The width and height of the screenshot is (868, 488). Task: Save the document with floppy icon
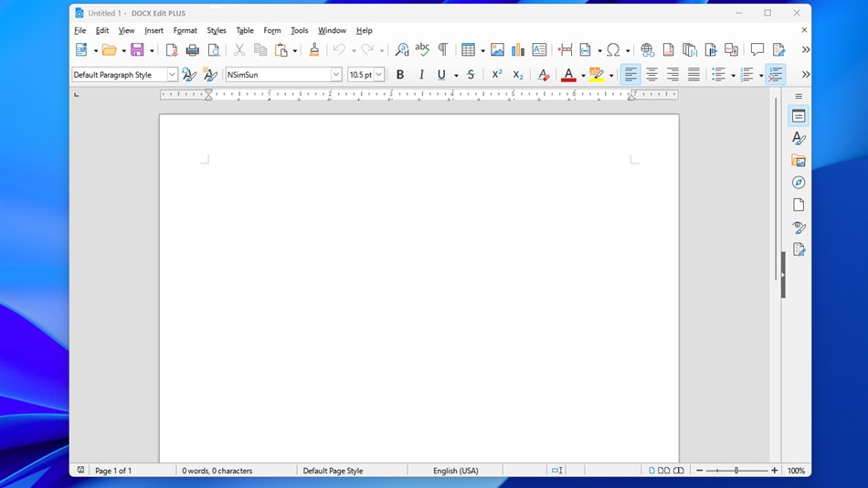pyautogui.click(x=137, y=50)
